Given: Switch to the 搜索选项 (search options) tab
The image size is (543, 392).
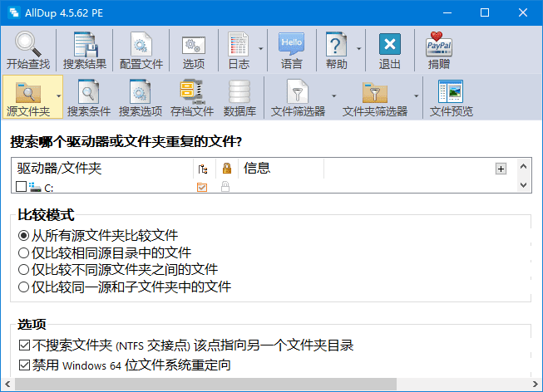Looking at the screenshot, I should click(140, 97).
